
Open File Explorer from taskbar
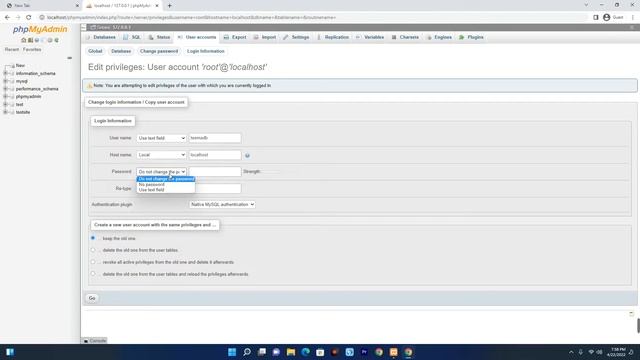[x=291, y=352]
